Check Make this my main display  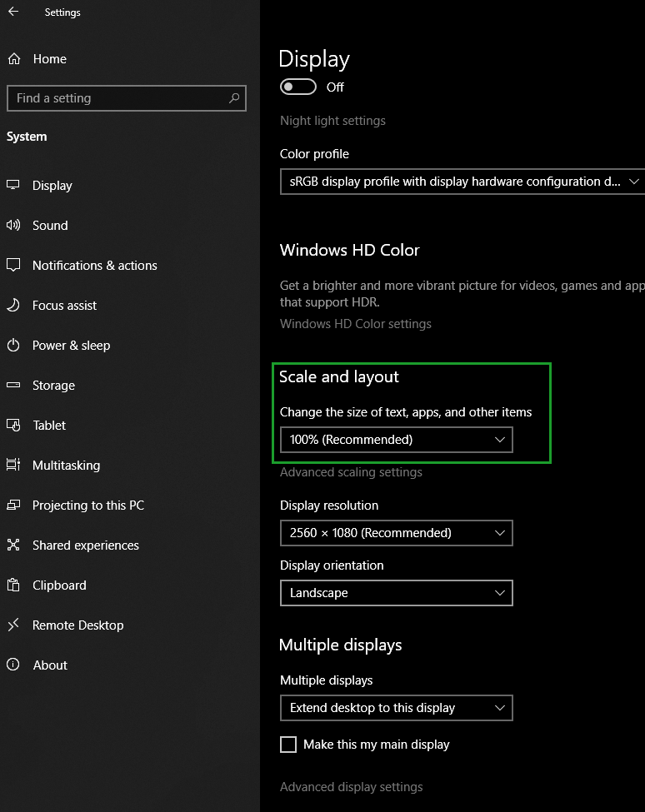coord(288,745)
